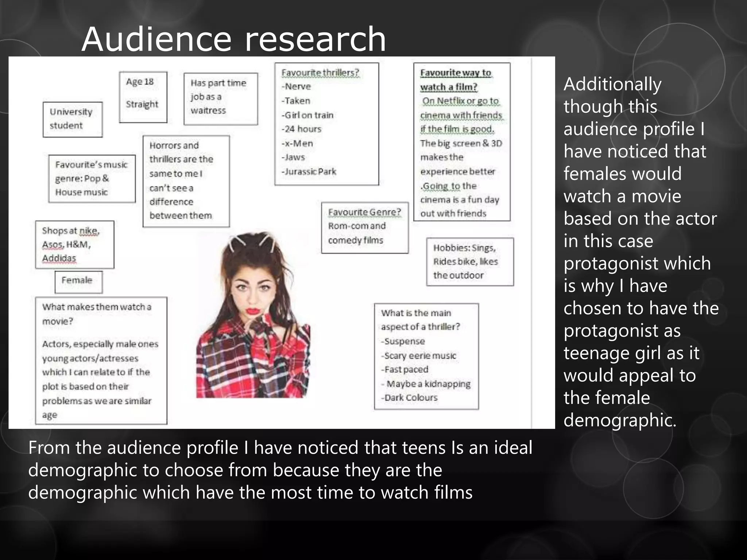Image resolution: width=747 pixels, height=560 pixels.
Task: Select the 'Has part time job as a waitress' box
Action: pos(221,99)
